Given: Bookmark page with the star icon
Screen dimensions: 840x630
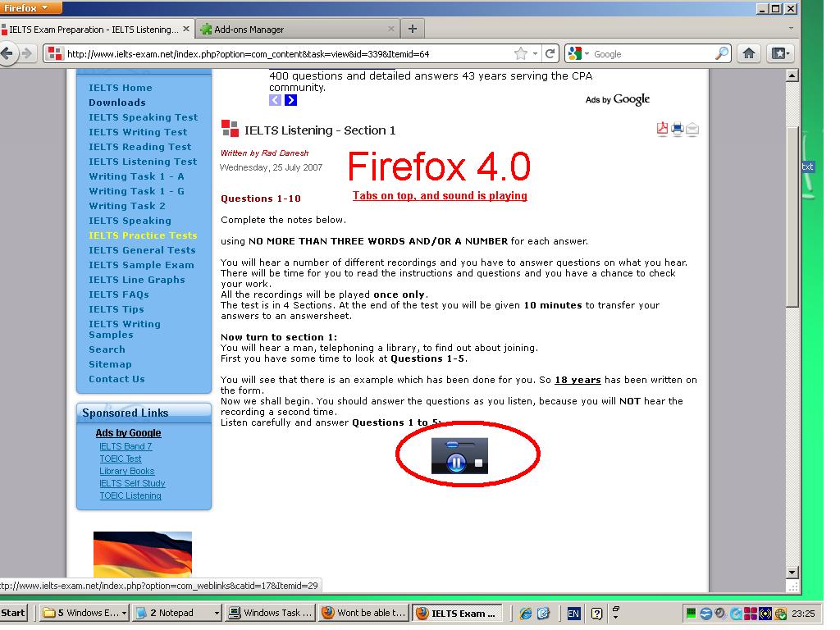Looking at the screenshot, I should (520, 53).
